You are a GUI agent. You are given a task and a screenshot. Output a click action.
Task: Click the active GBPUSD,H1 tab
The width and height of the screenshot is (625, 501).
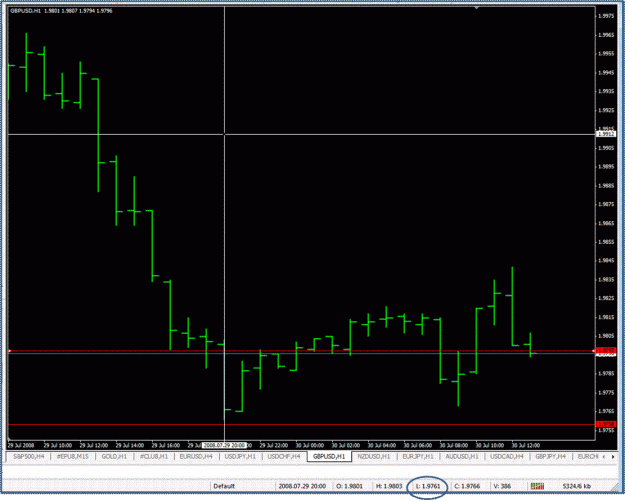click(x=329, y=456)
